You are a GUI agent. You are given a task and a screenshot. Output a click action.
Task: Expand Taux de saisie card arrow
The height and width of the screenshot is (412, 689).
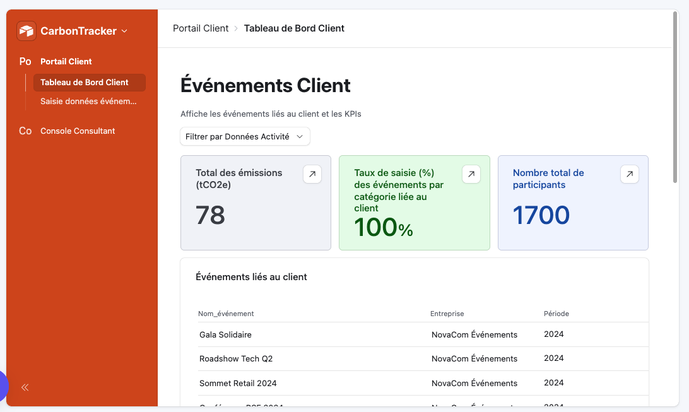[471, 174]
